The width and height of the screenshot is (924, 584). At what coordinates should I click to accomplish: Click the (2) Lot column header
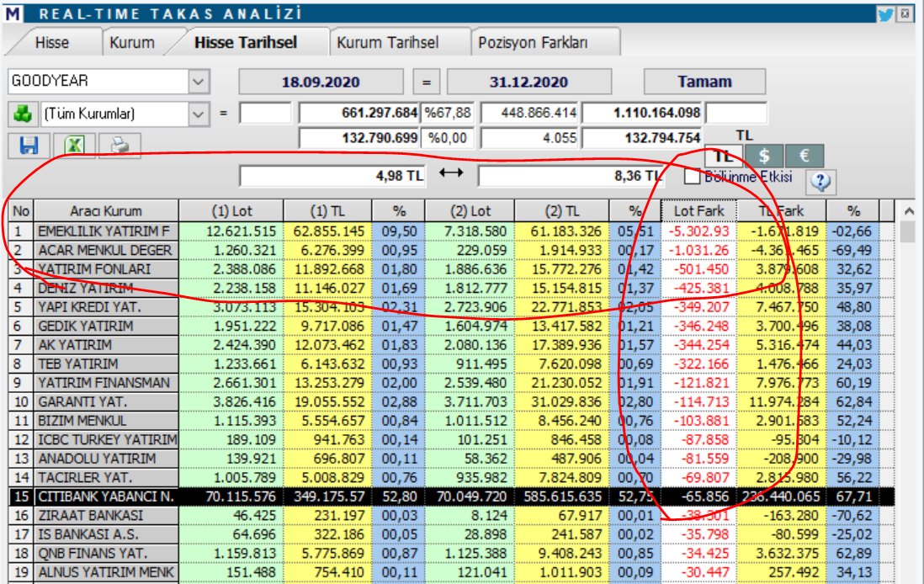[x=470, y=211]
